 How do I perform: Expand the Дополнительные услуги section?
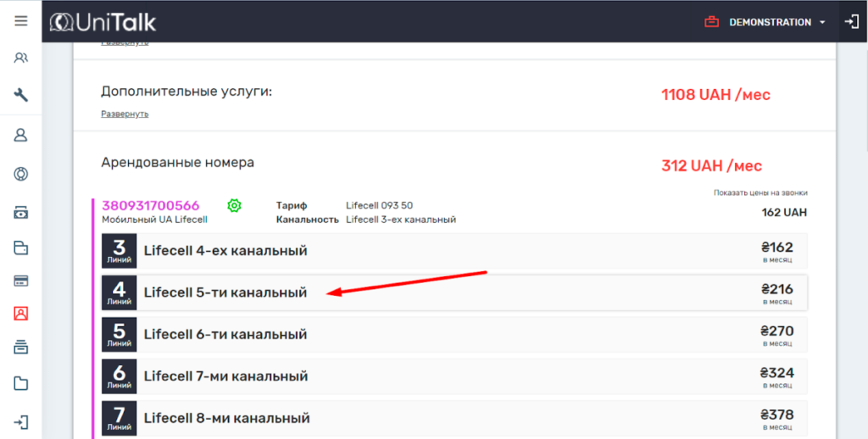(125, 114)
